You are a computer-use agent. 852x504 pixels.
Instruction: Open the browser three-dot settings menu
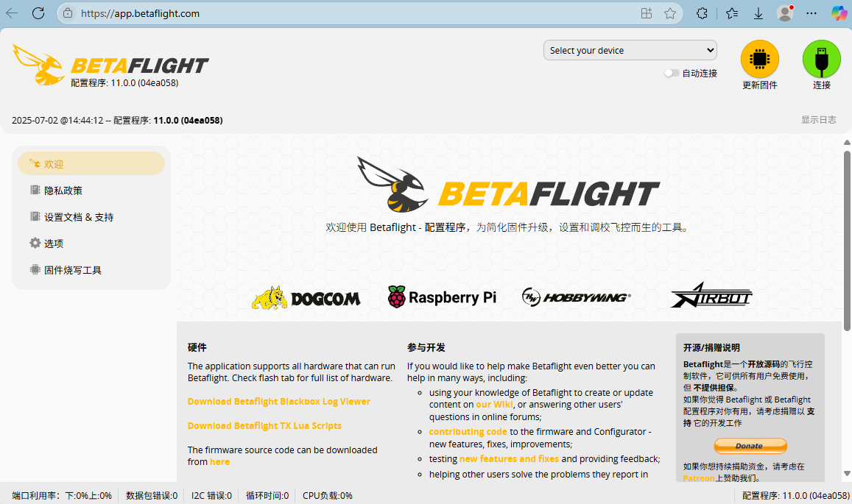coord(811,13)
